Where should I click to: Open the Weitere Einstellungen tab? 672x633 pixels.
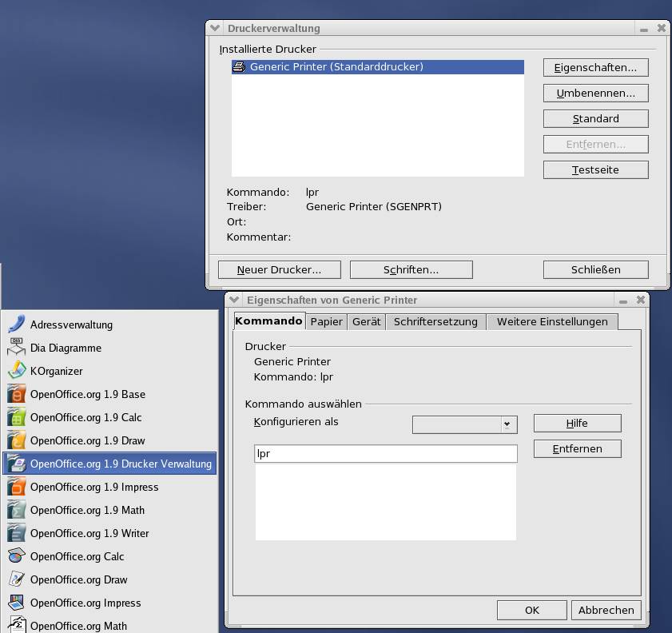coord(552,322)
